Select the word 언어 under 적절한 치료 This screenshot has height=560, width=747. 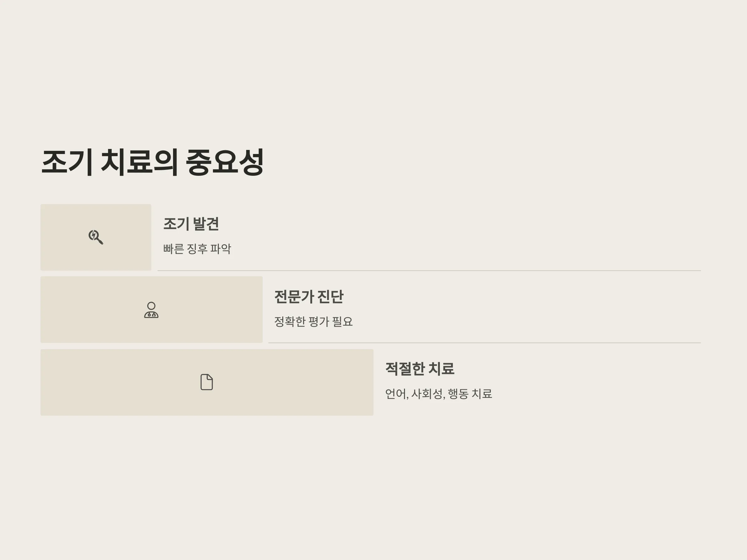396,394
